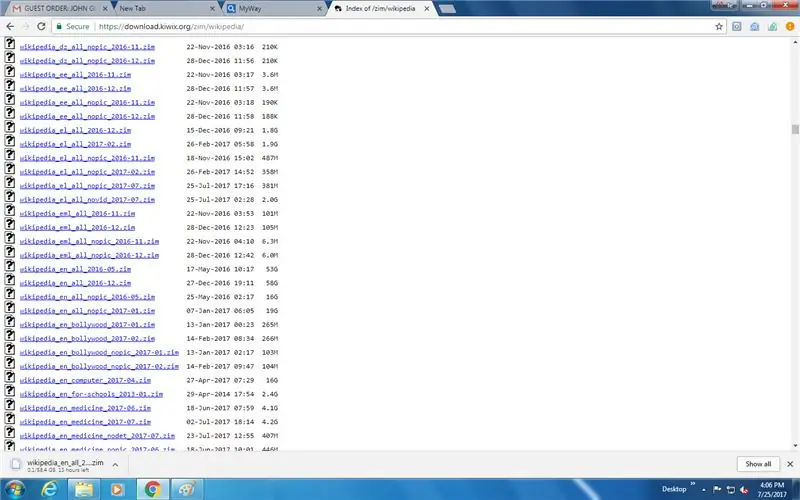Click file icon beside wikipedia_en_bollywood_2017-01.zim
The height and width of the screenshot is (500, 800).
[9, 321]
